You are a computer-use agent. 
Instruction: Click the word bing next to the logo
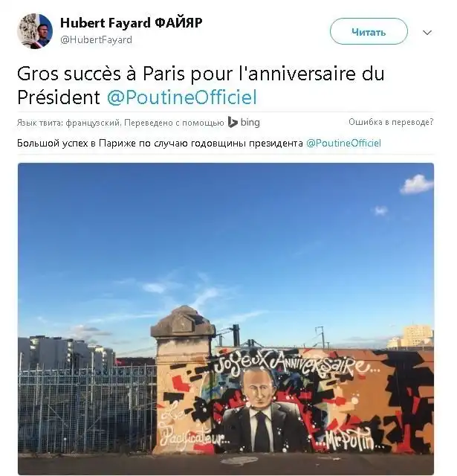(x=250, y=122)
